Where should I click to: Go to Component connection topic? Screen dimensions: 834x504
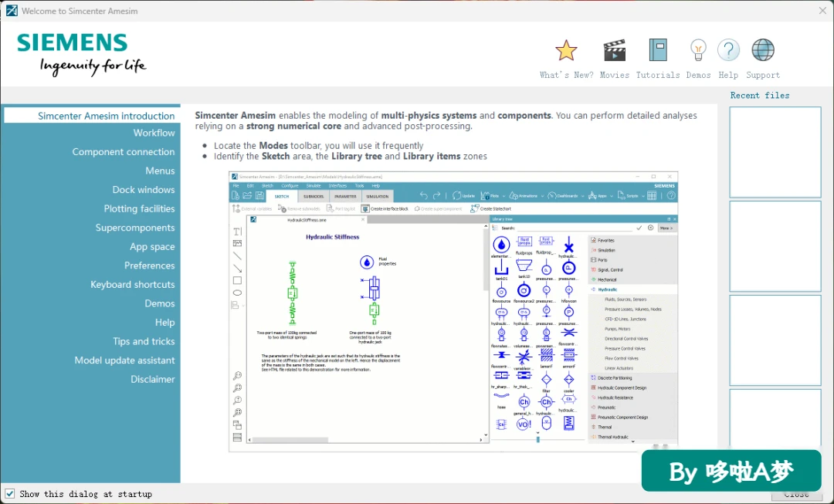(124, 152)
